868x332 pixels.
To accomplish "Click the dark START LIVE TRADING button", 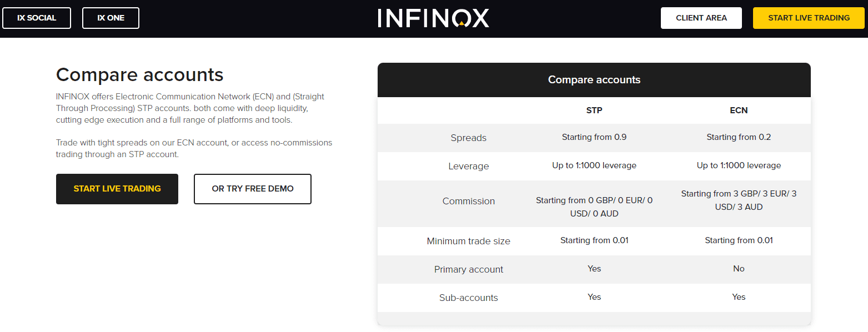I will (x=117, y=189).
